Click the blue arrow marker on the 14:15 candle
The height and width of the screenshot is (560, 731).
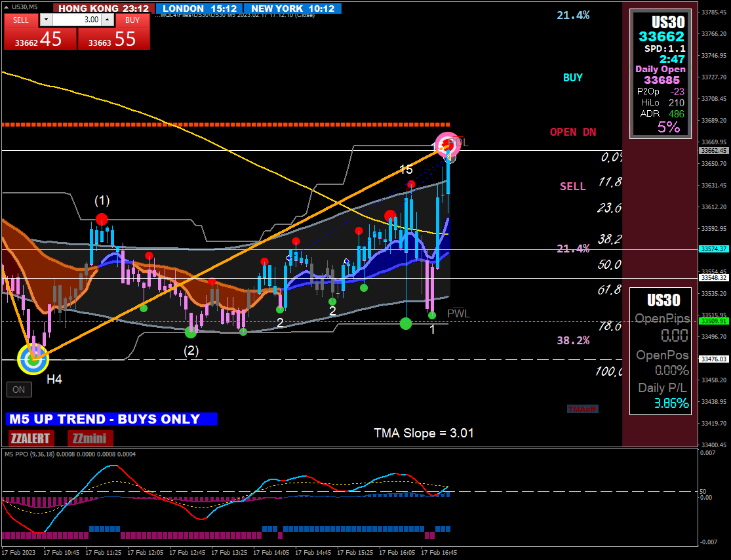point(289,258)
